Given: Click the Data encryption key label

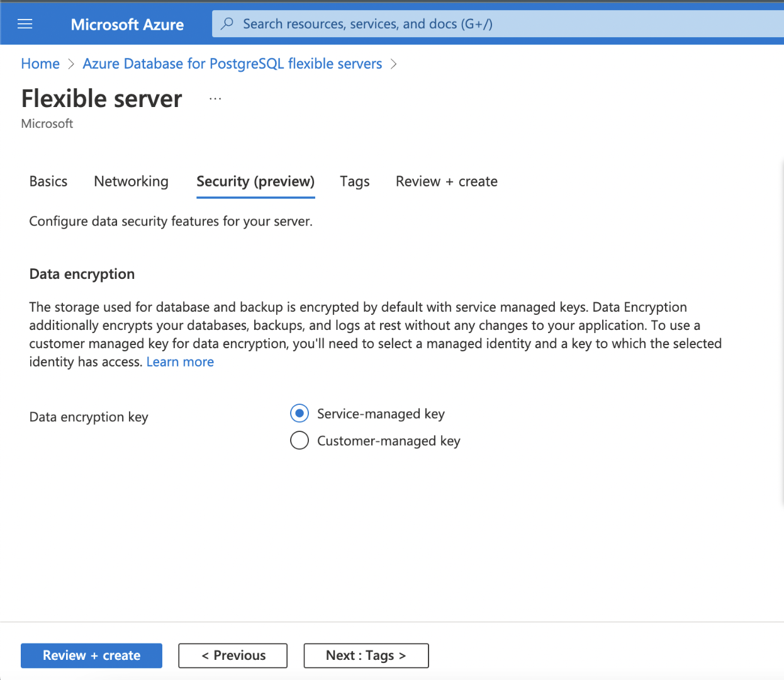Looking at the screenshot, I should [x=89, y=417].
